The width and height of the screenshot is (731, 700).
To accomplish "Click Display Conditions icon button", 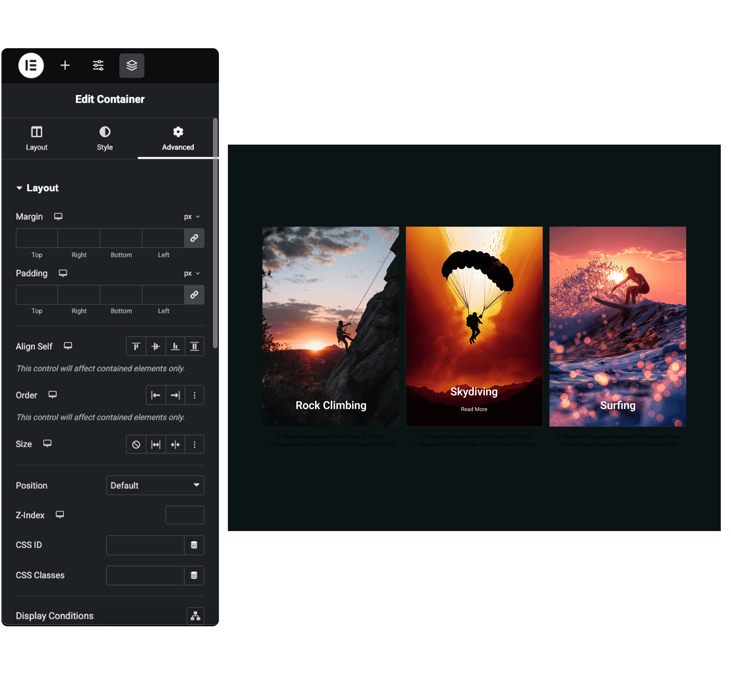I will click(x=195, y=616).
